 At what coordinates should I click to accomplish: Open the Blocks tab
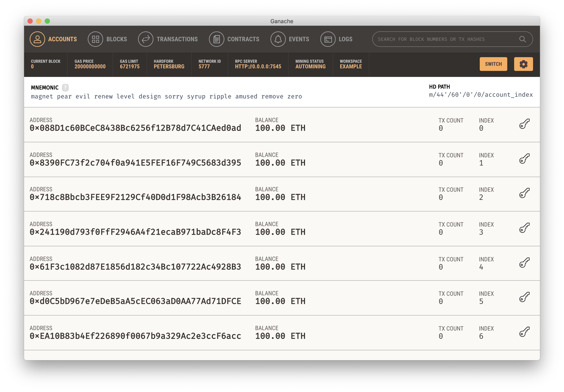point(108,39)
